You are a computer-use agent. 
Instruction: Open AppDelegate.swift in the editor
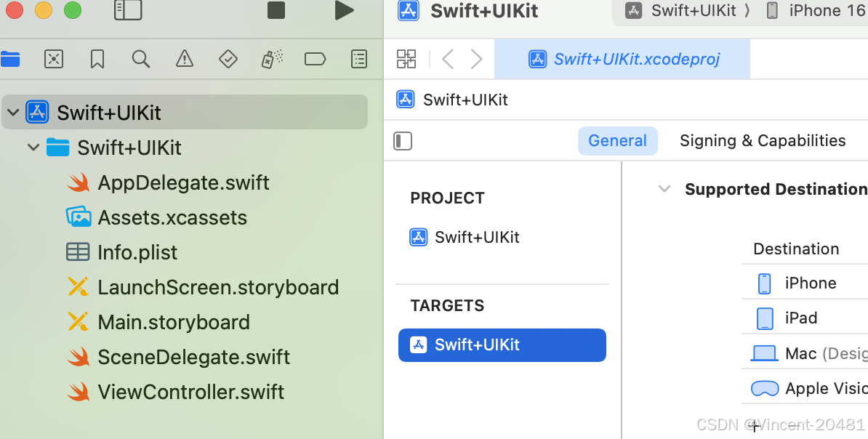tap(183, 182)
